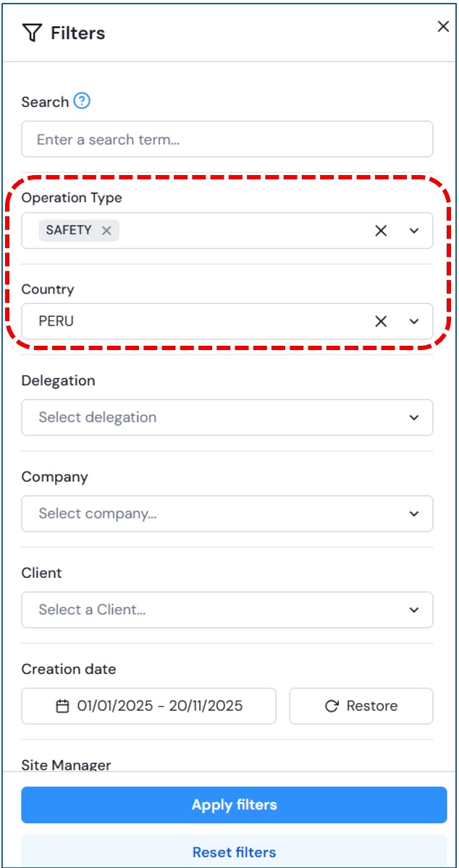
Task: Click the PERU value in Country field
Action: (56, 321)
